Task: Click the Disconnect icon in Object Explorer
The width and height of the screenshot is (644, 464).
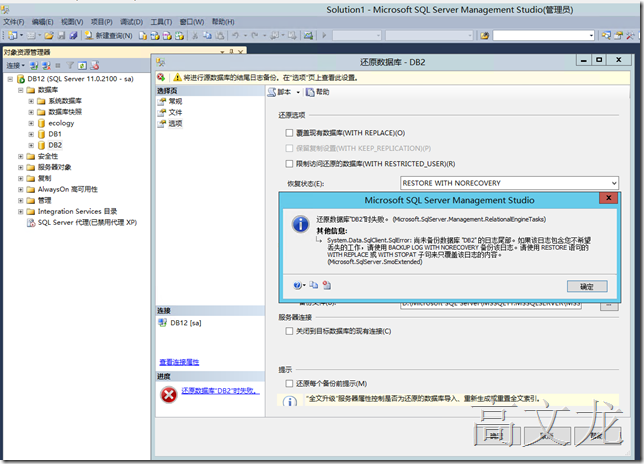Action: click(x=46, y=65)
